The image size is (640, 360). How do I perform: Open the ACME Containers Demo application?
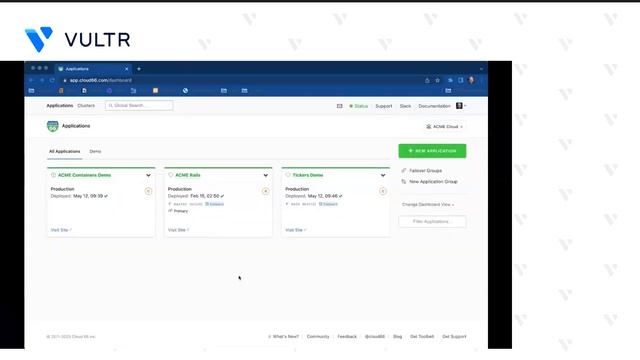pyautogui.click(x=84, y=175)
